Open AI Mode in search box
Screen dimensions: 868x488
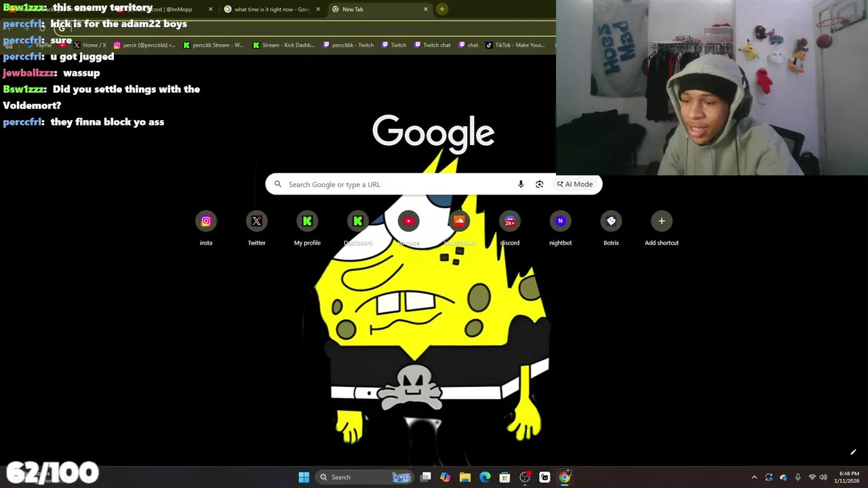(x=575, y=184)
